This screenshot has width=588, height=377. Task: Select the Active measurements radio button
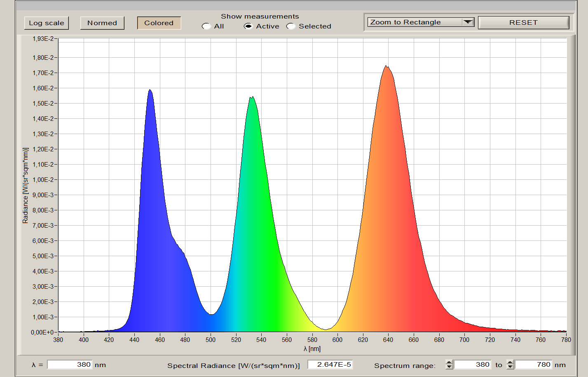click(248, 26)
